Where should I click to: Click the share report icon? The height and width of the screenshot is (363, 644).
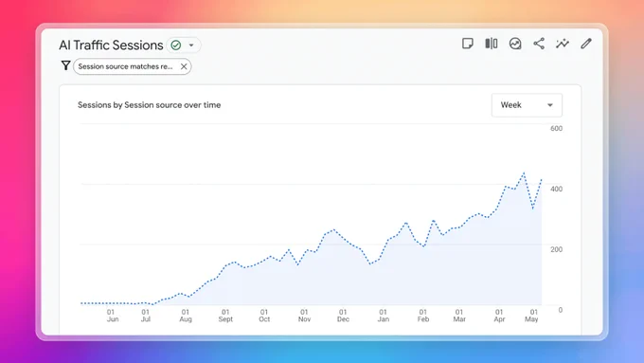(539, 44)
